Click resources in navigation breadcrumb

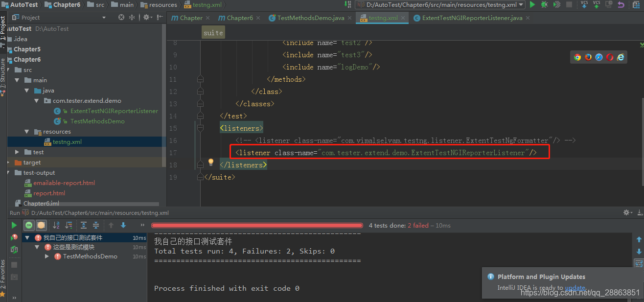pyautogui.click(x=159, y=4)
